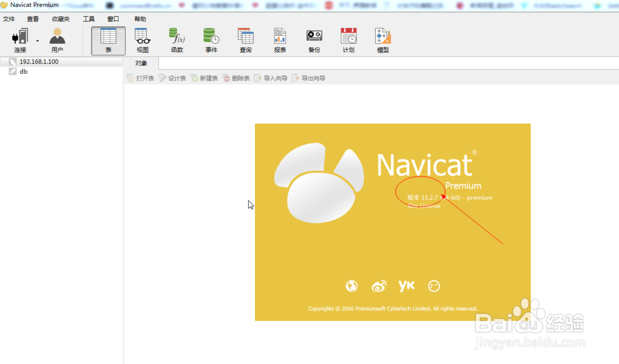
Task: Select the 模型 model toolbar button
Action: click(x=383, y=40)
